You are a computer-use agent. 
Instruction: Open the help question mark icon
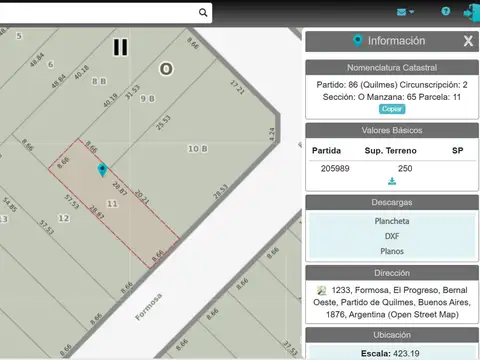446,11
